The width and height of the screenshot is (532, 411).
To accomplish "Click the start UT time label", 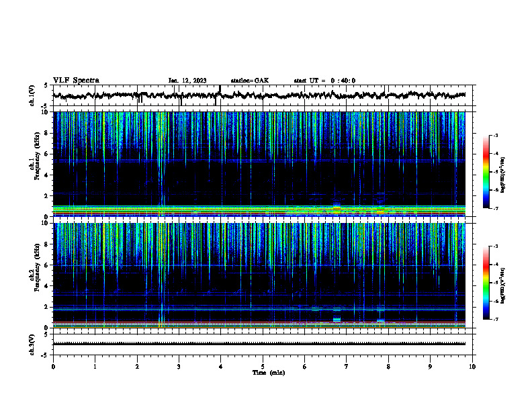I will tap(324, 81).
